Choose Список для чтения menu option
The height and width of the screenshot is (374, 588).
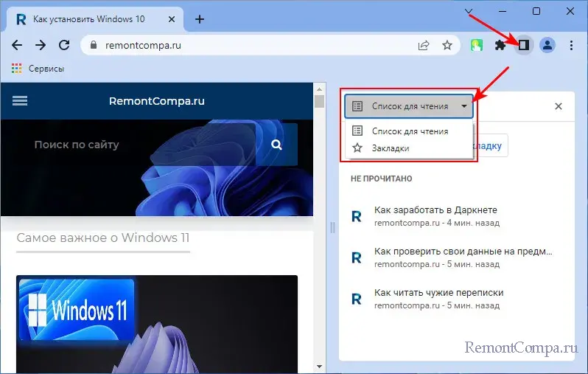tap(409, 131)
